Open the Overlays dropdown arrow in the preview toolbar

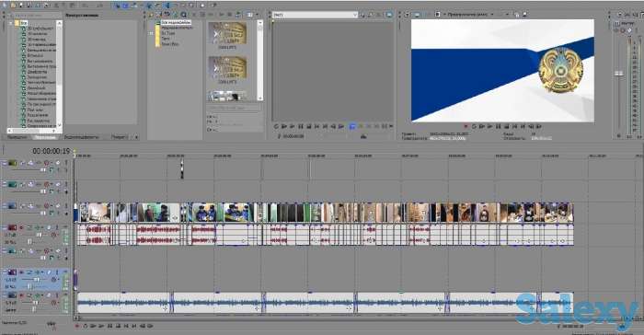click(x=507, y=15)
